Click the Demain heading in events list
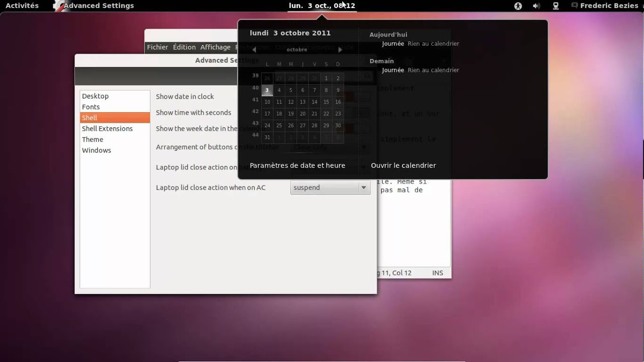The width and height of the screenshot is (644, 362). point(382,61)
